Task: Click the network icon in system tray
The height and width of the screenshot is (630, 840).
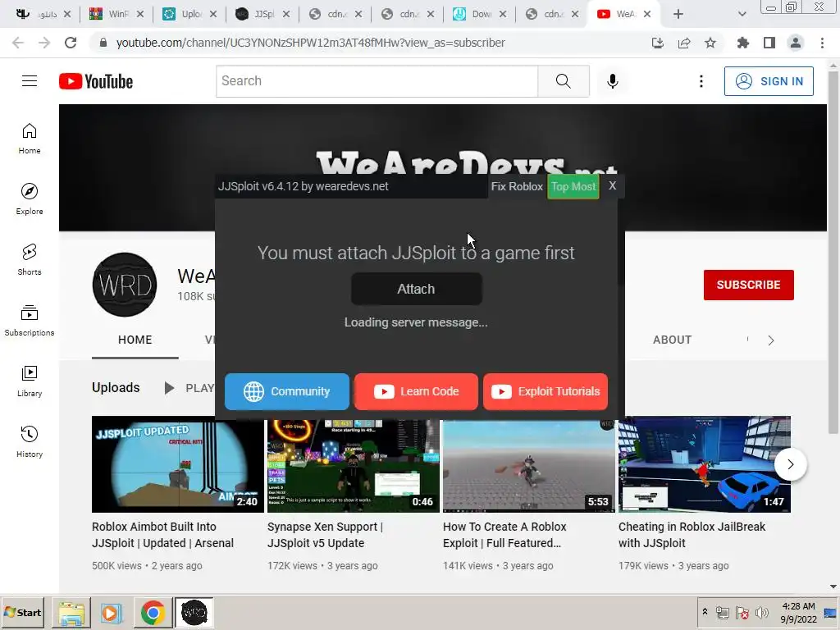Action: point(723,612)
